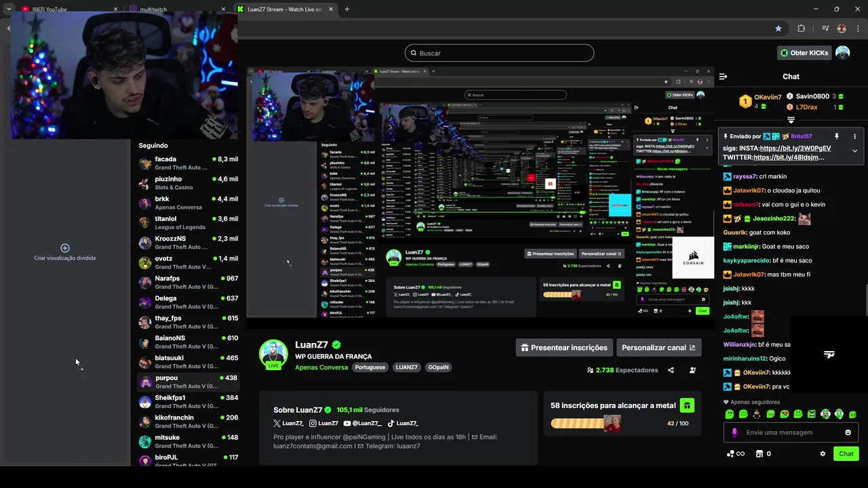Select Delega channel in the sidebar
Image resolution: width=868 pixels, height=488 pixels.
188,302
